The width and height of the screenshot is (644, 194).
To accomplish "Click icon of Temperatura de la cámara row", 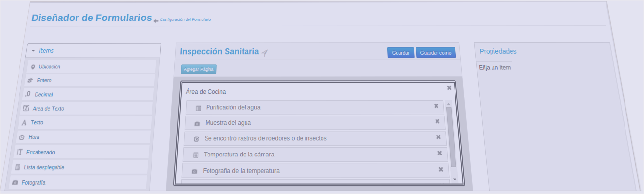I will (x=196, y=155).
